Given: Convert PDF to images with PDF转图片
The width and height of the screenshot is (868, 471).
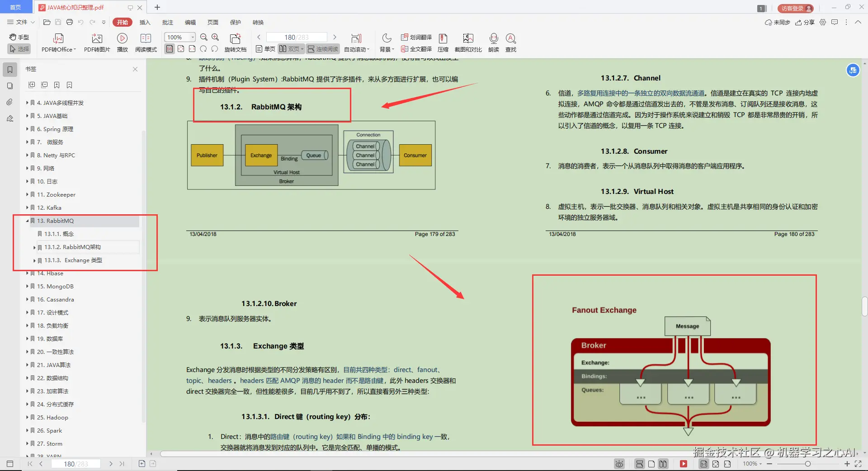Looking at the screenshot, I should coord(97,43).
